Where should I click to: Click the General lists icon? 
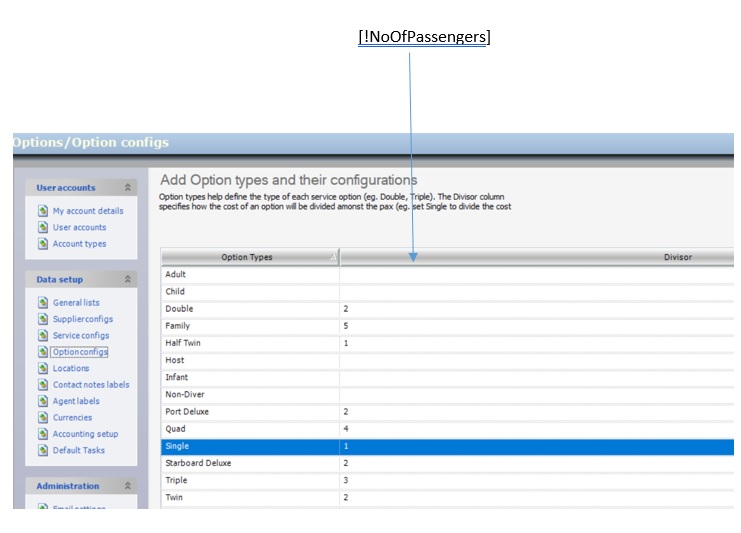(x=43, y=303)
